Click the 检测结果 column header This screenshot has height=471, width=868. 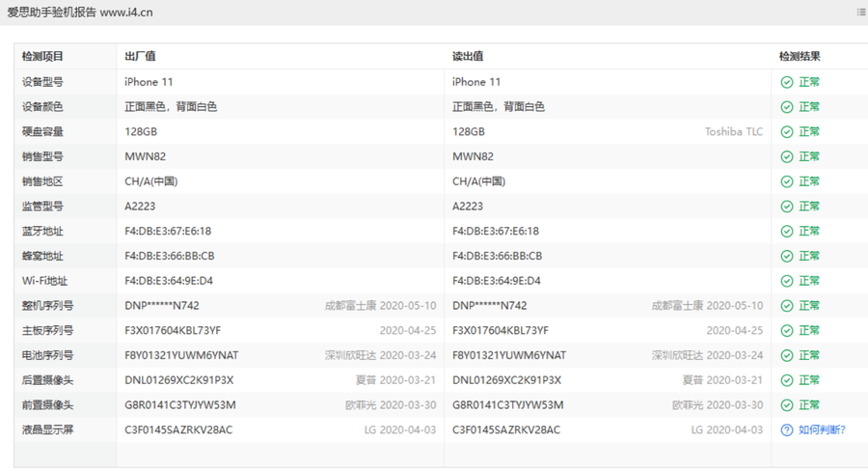pyautogui.click(x=800, y=57)
